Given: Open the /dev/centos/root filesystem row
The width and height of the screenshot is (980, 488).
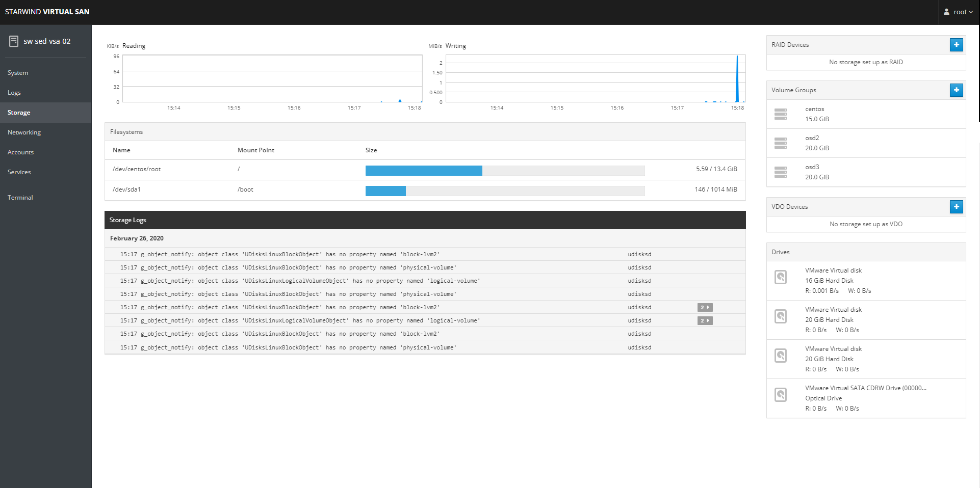Looking at the screenshot, I should pos(137,169).
